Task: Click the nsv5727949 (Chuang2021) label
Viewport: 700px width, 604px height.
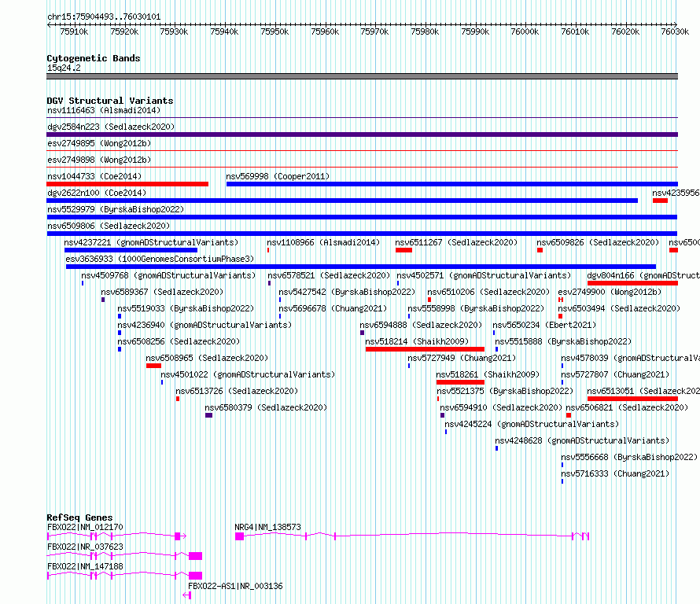Action: pos(462,358)
